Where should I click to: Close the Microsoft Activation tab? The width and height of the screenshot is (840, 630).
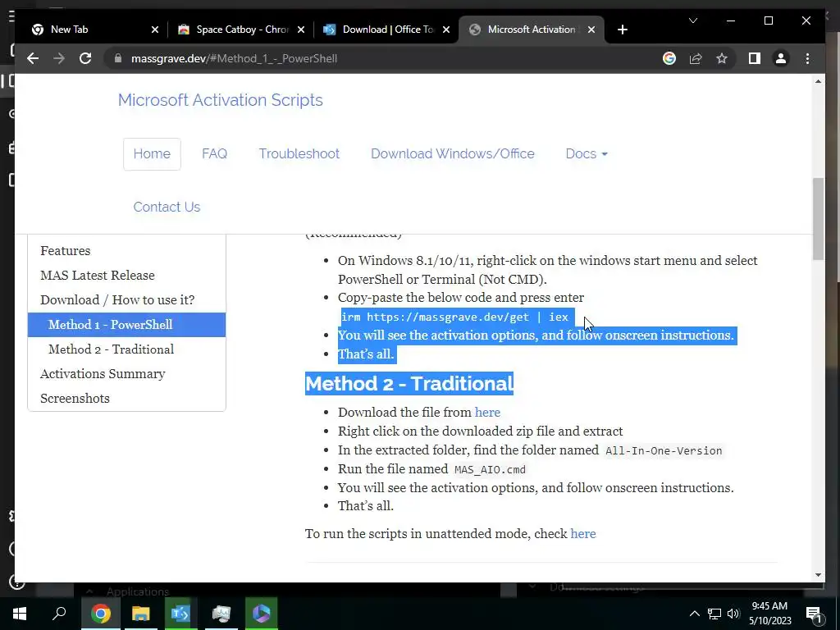(x=591, y=30)
